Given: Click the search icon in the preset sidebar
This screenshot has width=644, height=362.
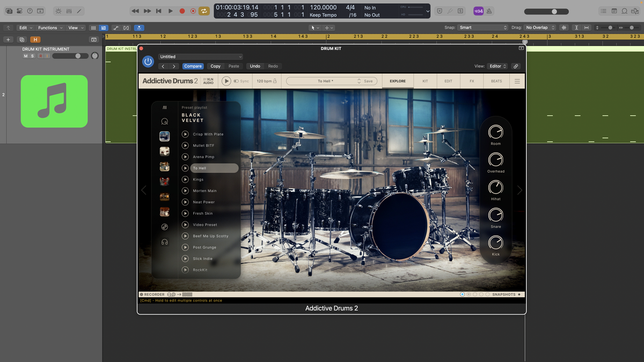Looking at the screenshot, I should (165, 122).
